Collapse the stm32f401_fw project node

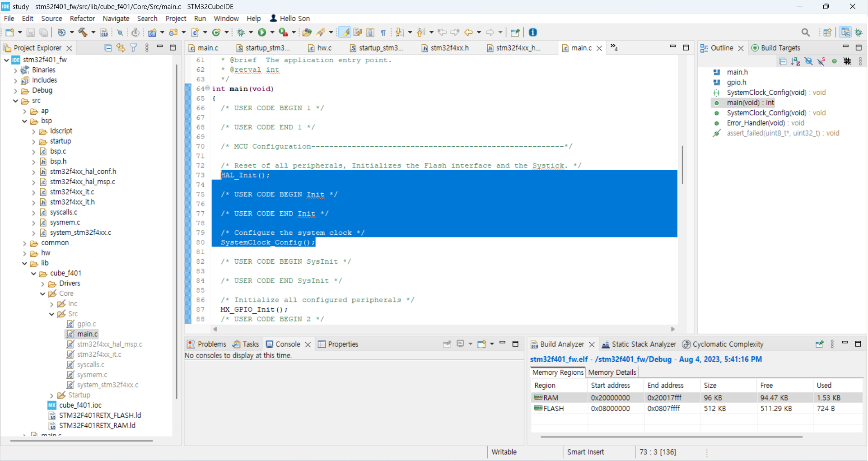click(x=6, y=60)
